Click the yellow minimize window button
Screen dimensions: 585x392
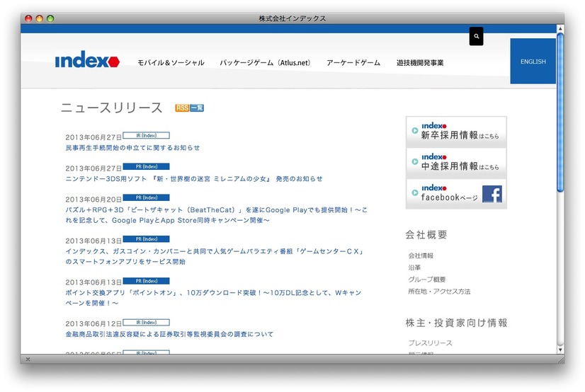39,18
